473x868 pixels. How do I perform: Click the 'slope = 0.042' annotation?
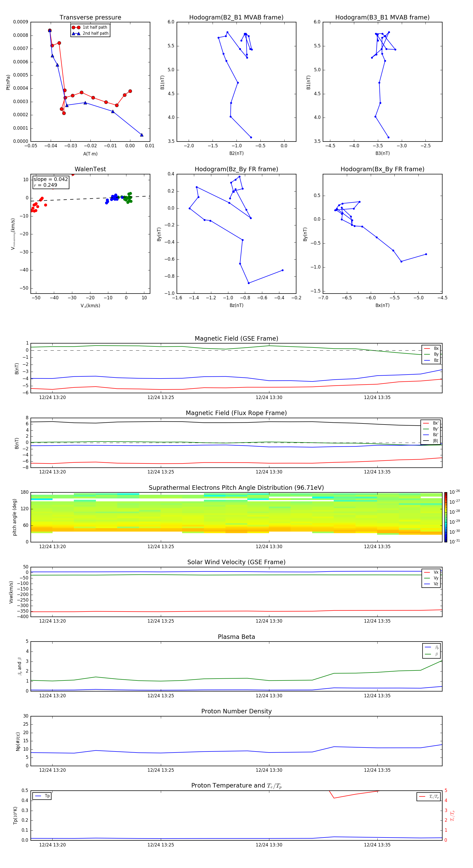click(51, 179)
